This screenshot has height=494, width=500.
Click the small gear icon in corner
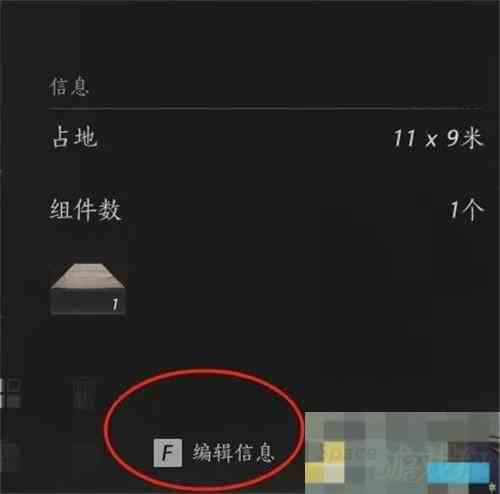(493, 487)
